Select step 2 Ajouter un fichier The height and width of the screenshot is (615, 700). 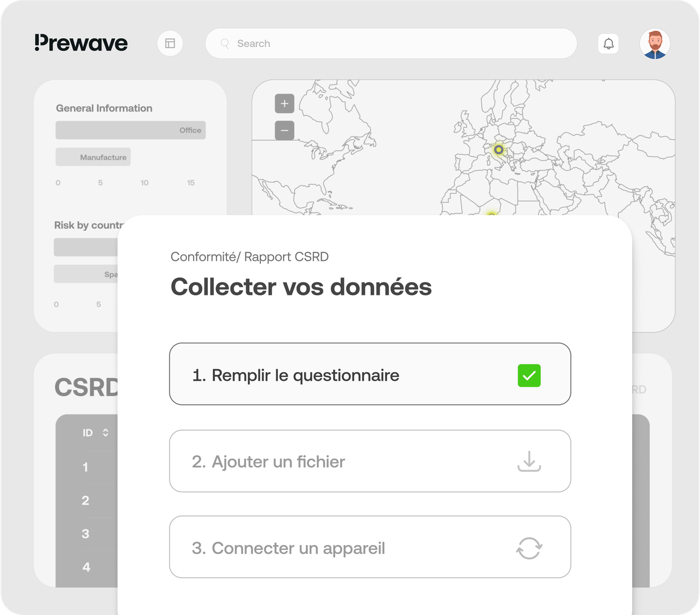click(x=370, y=461)
